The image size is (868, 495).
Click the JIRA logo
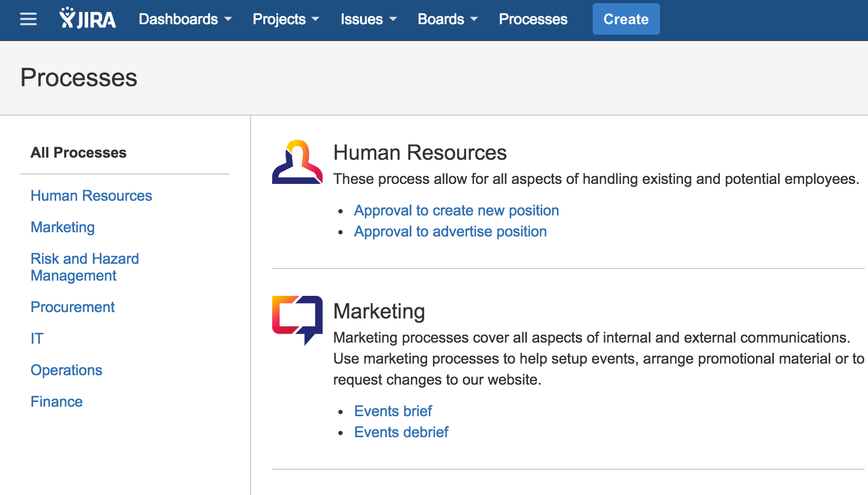(88, 19)
